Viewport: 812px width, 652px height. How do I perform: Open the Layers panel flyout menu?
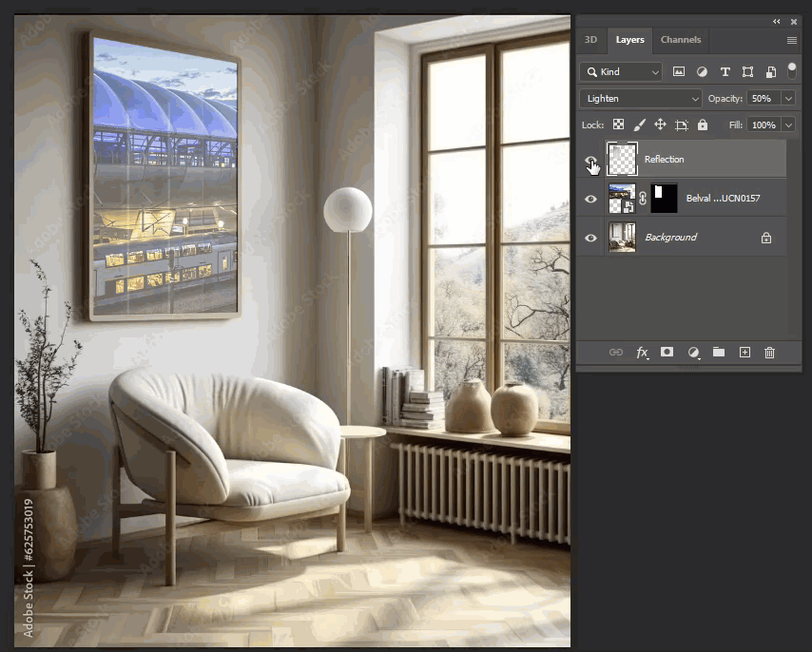pyautogui.click(x=791, y=40)
